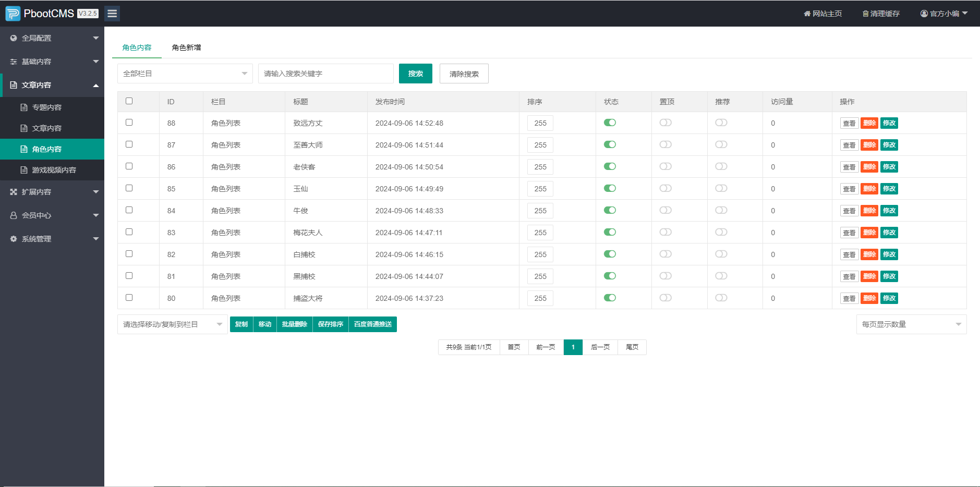The image size is (980, 487).
Task: Click the PbootCMS logo icon
Action: tap(13, 14)
